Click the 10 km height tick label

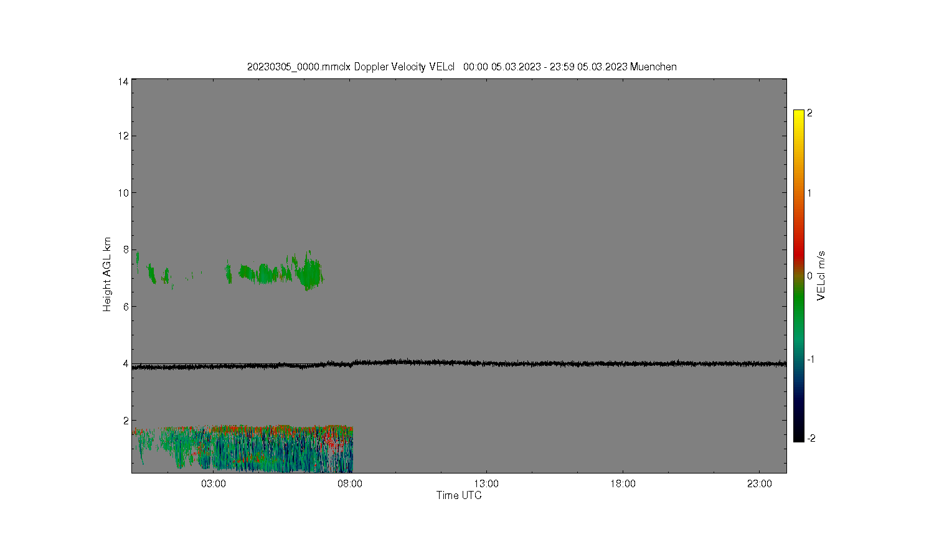tap(123, 193)
